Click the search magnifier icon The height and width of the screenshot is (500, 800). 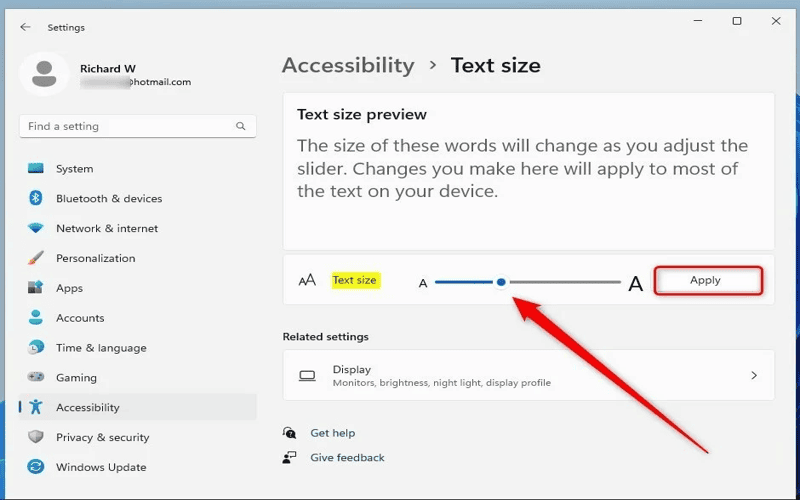point(240,126)
